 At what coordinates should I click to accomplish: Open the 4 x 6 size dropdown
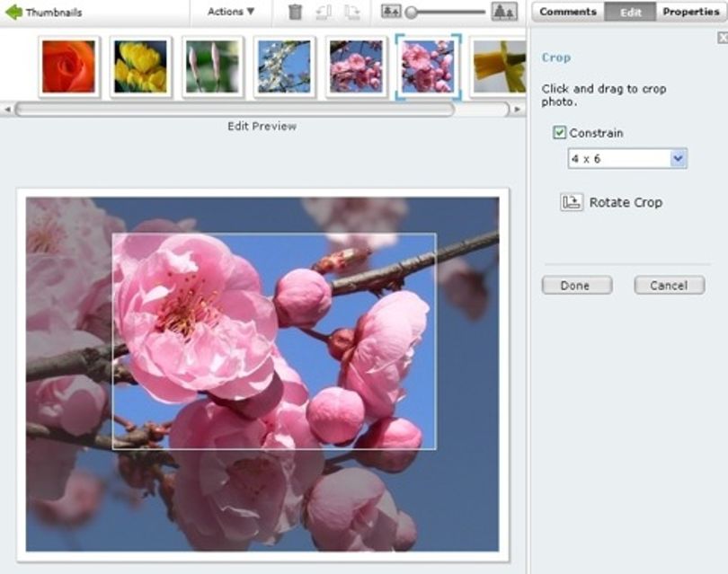point(627,159)
